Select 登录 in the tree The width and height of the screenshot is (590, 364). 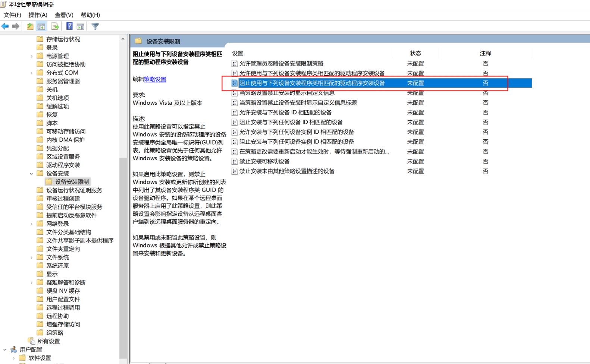(x=52, y=48)
